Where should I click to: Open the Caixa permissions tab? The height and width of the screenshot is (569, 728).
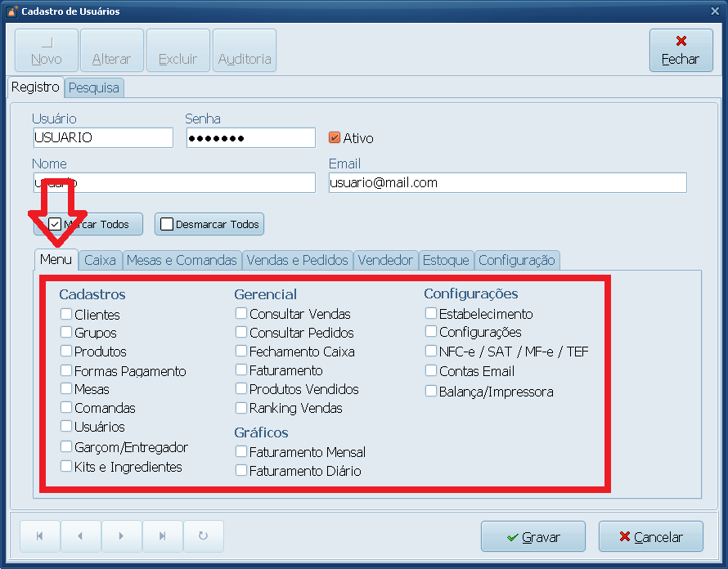(100, 260)
